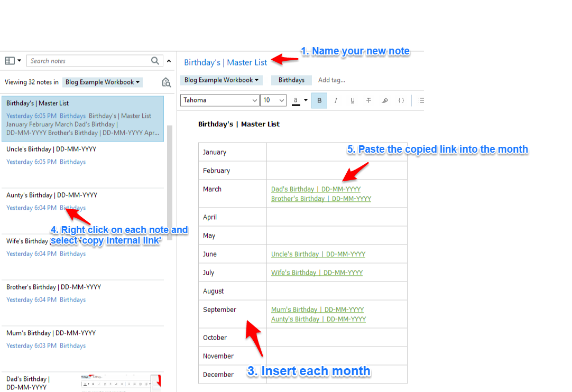The height and width of the screenshot is (392, 572).
Task: Select Wife's Birthday note in list
Action: click(83, 256)
